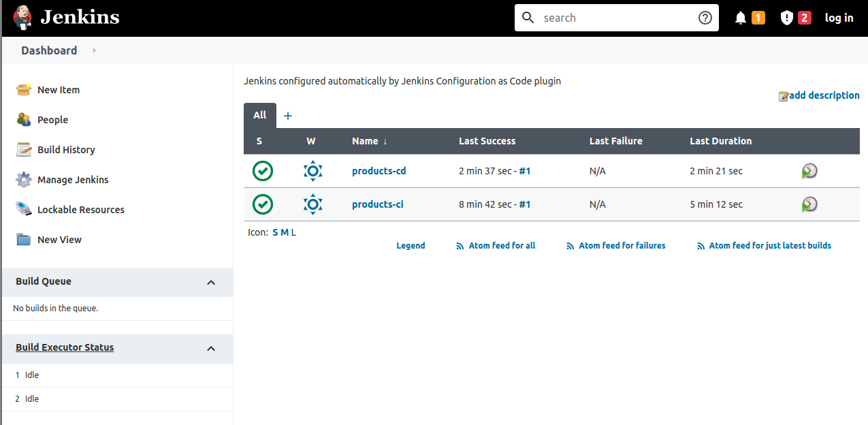Open the products-ci job
This screenshot has width=868, height=425.
(378, 204)
